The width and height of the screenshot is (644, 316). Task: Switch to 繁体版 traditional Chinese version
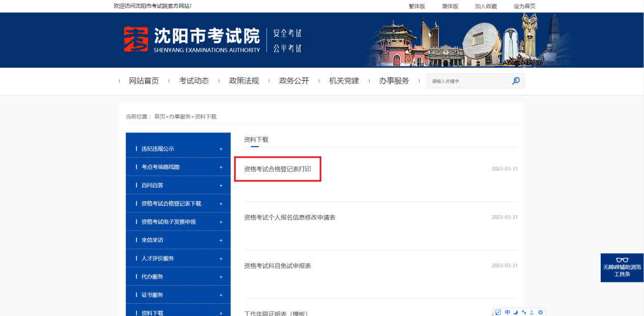416,6
